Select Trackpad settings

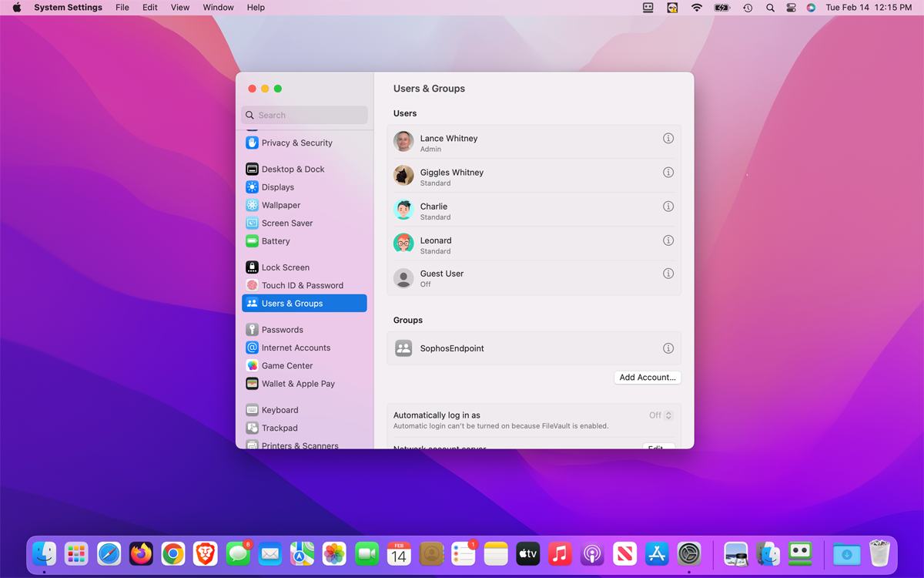pyautogui.click(x=280, y=428)
